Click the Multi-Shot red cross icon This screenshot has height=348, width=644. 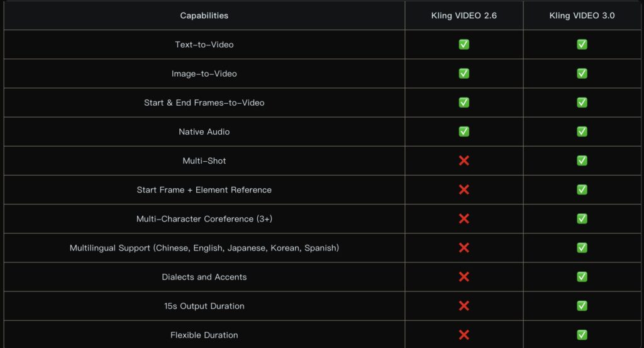click(464, 160)
